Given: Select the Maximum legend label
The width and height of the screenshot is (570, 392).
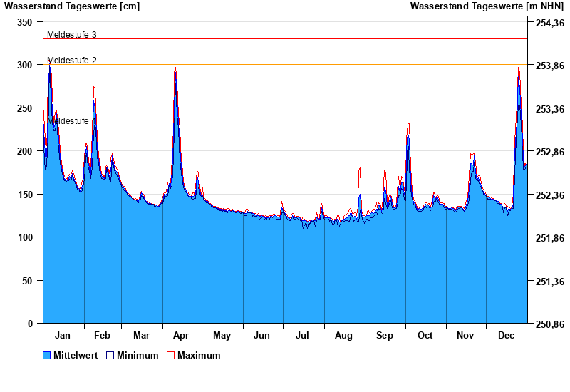Looking at the screenshot, I should (199, 355).
